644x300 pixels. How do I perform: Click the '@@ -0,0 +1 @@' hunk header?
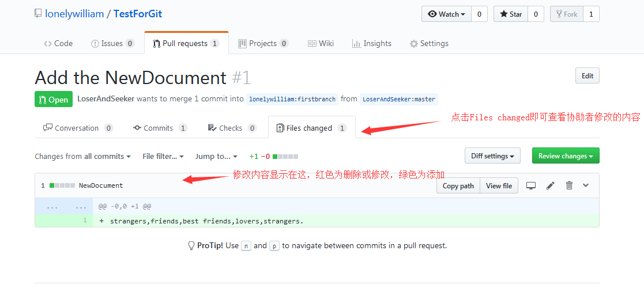125,207
